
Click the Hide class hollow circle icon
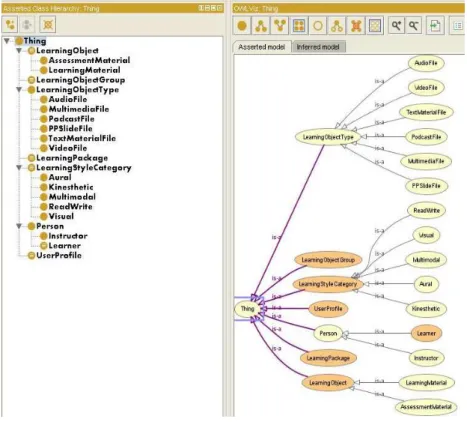(x=318, y=26)
